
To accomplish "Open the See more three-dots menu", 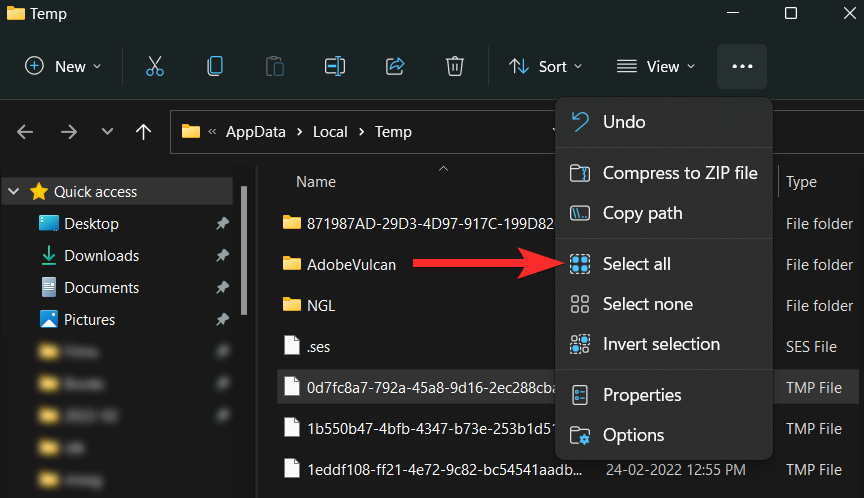I will point(741,67).
